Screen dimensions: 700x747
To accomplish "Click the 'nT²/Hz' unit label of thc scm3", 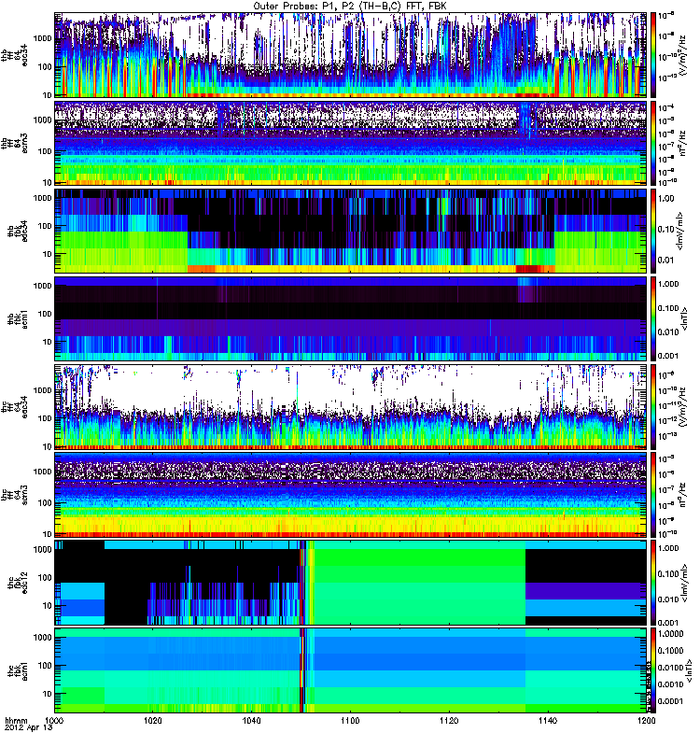I will click(683, 495).
